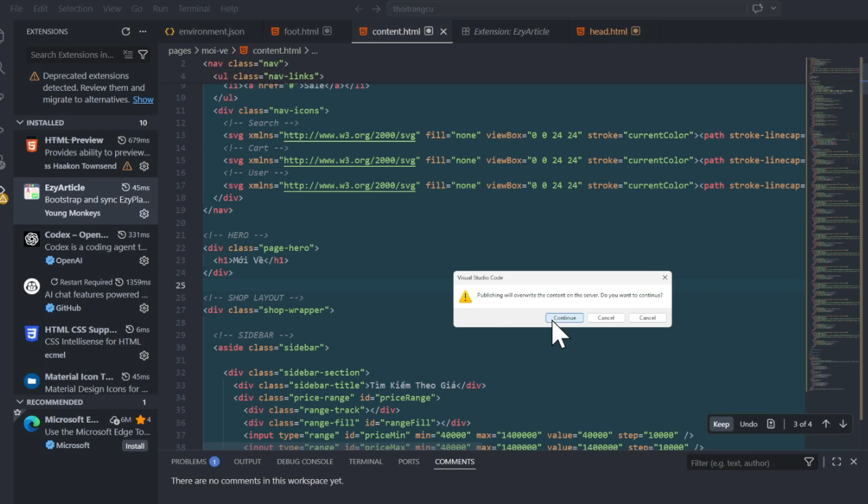Open manage gear for GitHub extension
Screen dimensions: 868x504
point(144,308)
